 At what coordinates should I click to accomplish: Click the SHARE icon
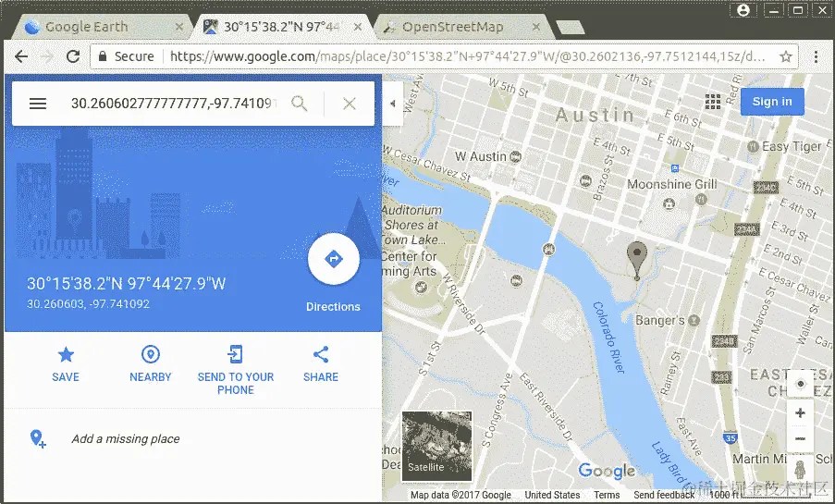[321, 354]
